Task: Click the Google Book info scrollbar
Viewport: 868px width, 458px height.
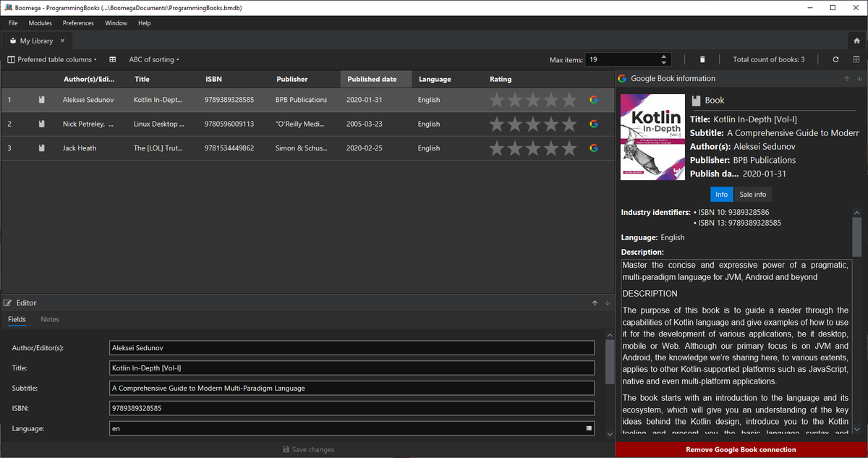Action: (x=857, y=237)
